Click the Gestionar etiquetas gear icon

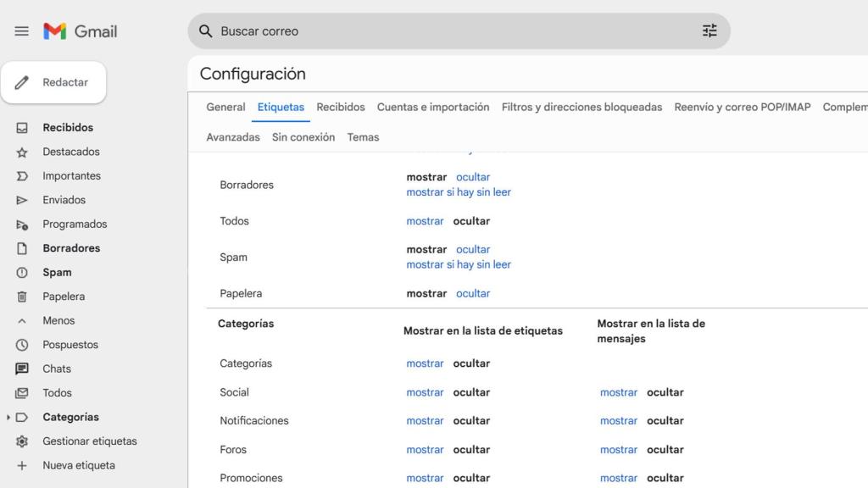pos(21,441)
